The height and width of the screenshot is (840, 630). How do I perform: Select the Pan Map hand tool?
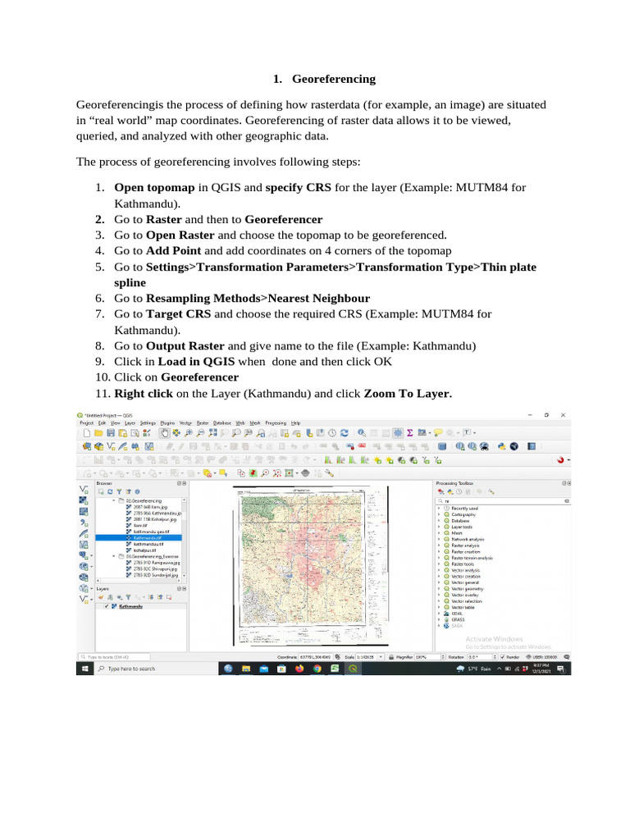pos(164,433)
